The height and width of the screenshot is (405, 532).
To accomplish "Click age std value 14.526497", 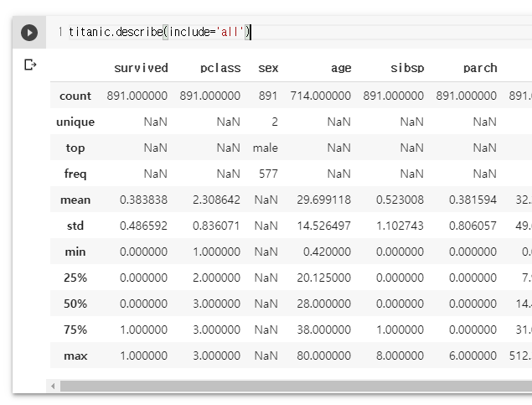I will [x=324, y=226].
